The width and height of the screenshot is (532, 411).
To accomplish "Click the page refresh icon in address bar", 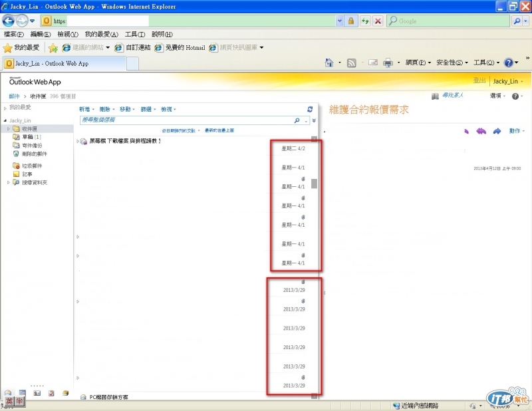I will pos(365,21).
